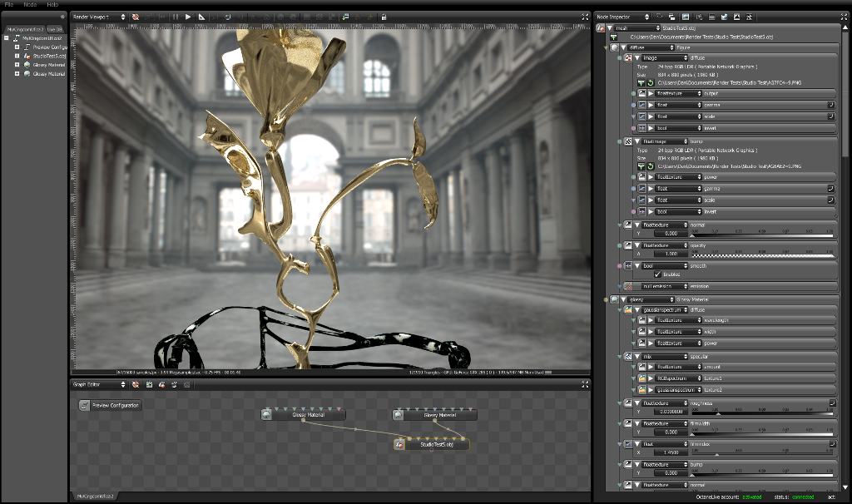
Task: Open the diffuse material type dropdown
Action: (x=651, y=47)
